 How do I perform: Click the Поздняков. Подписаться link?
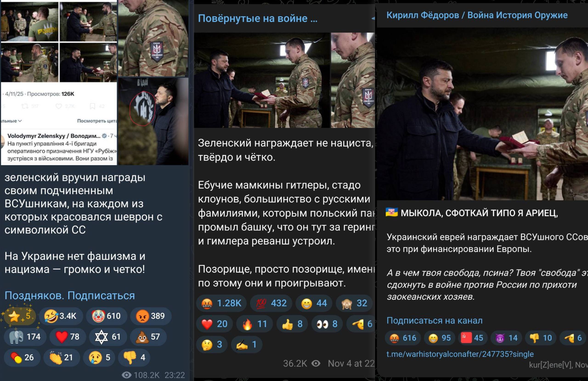[70, 296]
